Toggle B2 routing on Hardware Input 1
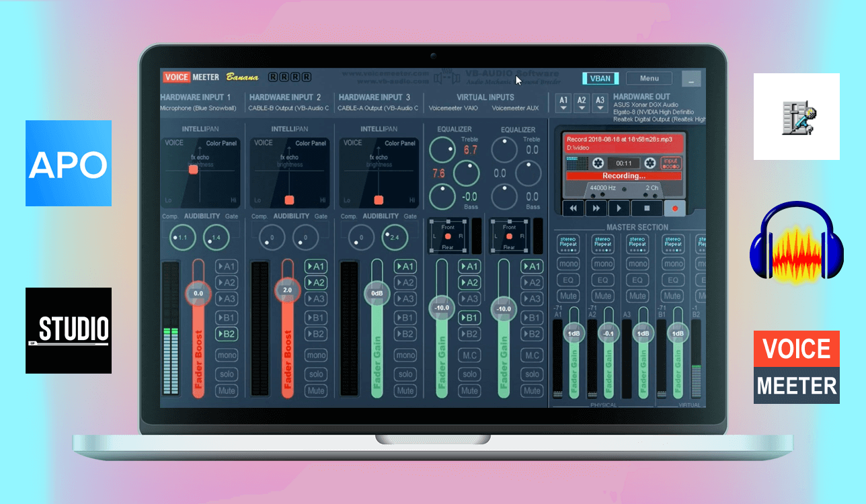Screen dimensions: 866x504 click(x=227, y=333)
